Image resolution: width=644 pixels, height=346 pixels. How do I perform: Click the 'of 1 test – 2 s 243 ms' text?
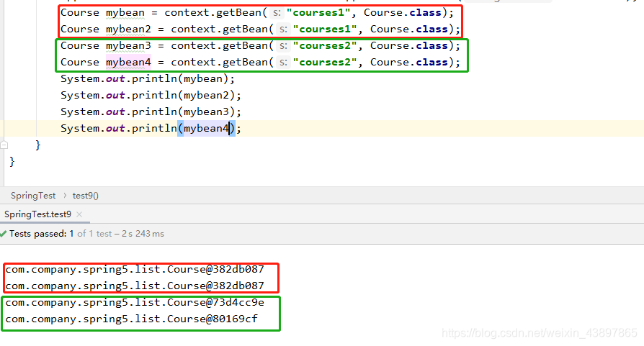tap(121, 234)
